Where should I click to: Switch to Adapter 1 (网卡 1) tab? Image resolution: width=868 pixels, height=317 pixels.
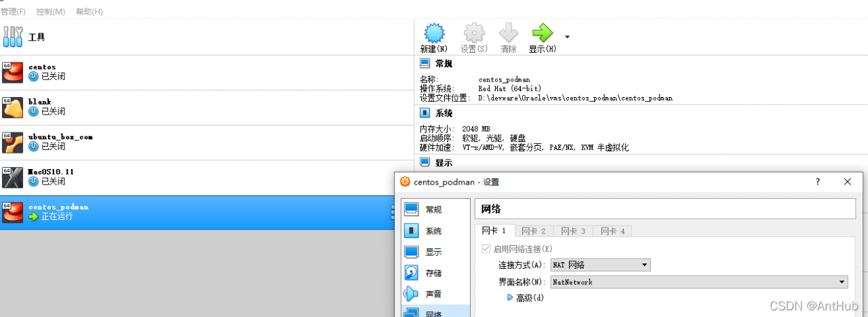[494, 231]
